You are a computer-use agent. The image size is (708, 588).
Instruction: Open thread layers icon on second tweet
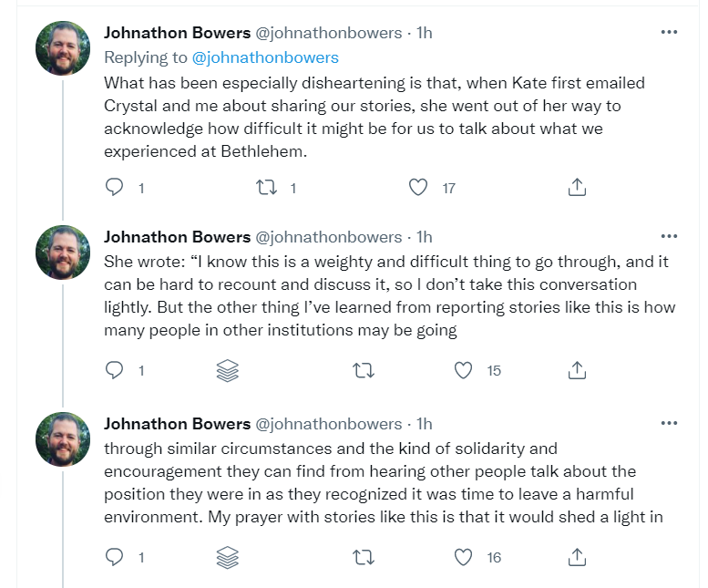point(228,371)
